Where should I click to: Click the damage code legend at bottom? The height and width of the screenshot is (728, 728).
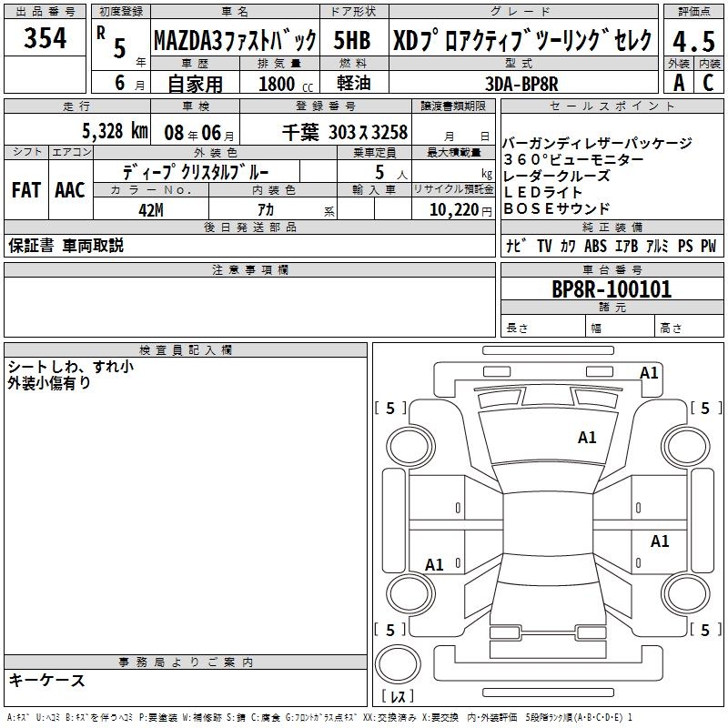(x=319, y=718)
